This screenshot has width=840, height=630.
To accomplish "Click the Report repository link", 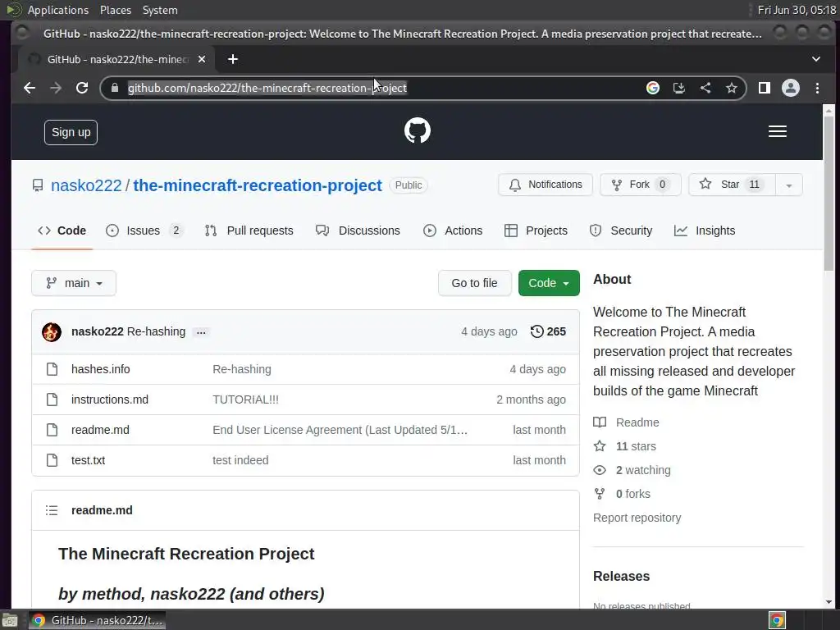I will pos(637,518).
